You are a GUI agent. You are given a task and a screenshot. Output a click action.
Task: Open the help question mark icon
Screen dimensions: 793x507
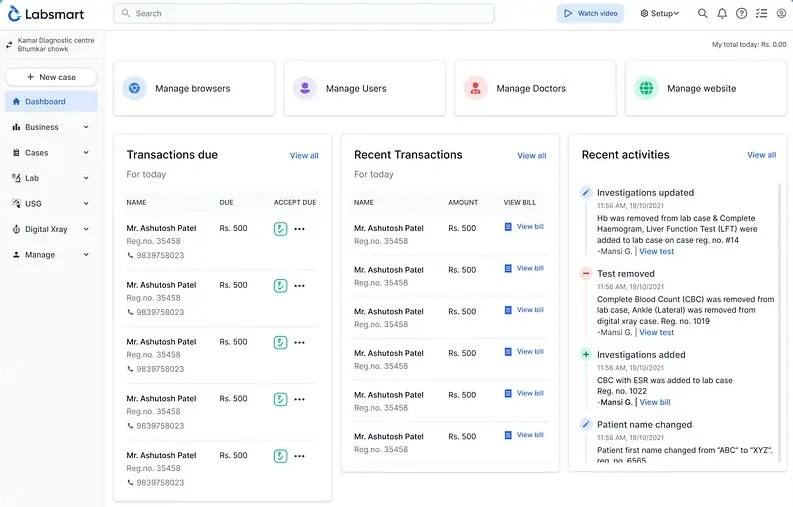coord(741,14)
